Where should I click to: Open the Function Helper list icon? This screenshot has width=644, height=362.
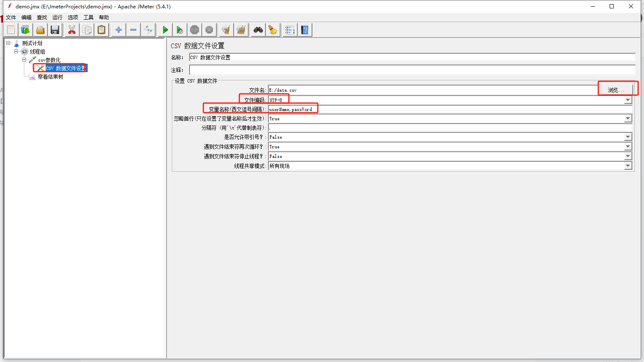[x=290, y=30]
